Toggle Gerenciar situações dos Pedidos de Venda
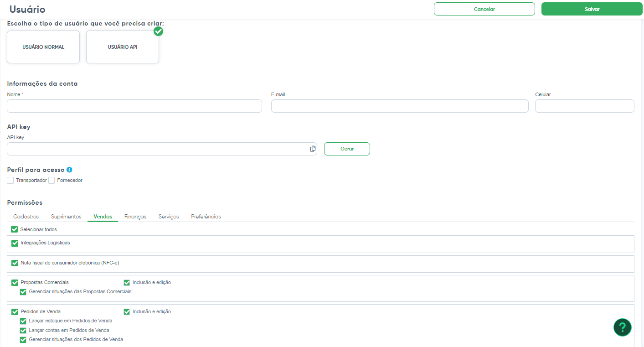Viewport: 644px width, 347px height. pos(23,340)
